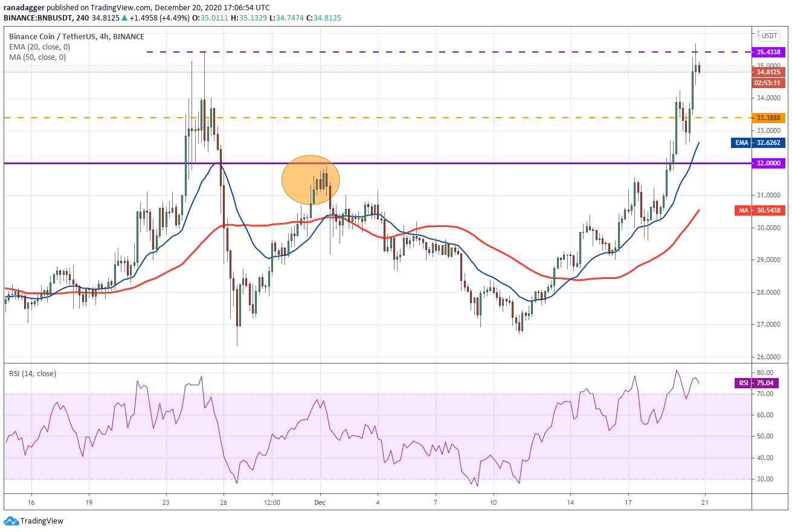Click the 02:53:11 countdown timer tag
The image size is (792, 532).
768,83
